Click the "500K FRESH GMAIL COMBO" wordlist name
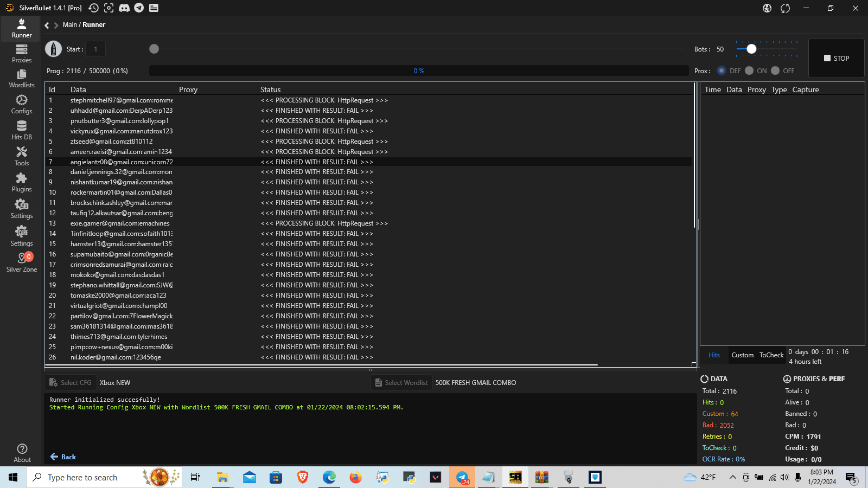Screen dimensions: 868x488 coord(476,383)
